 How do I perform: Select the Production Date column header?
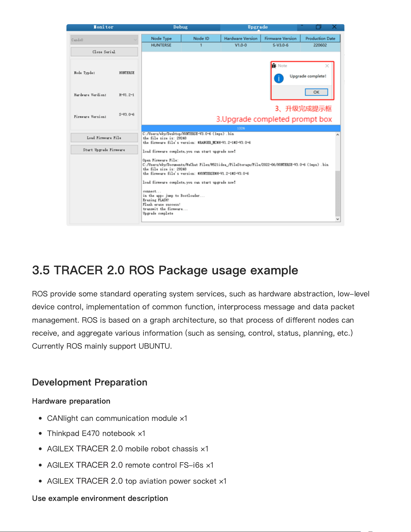(320, 38)
